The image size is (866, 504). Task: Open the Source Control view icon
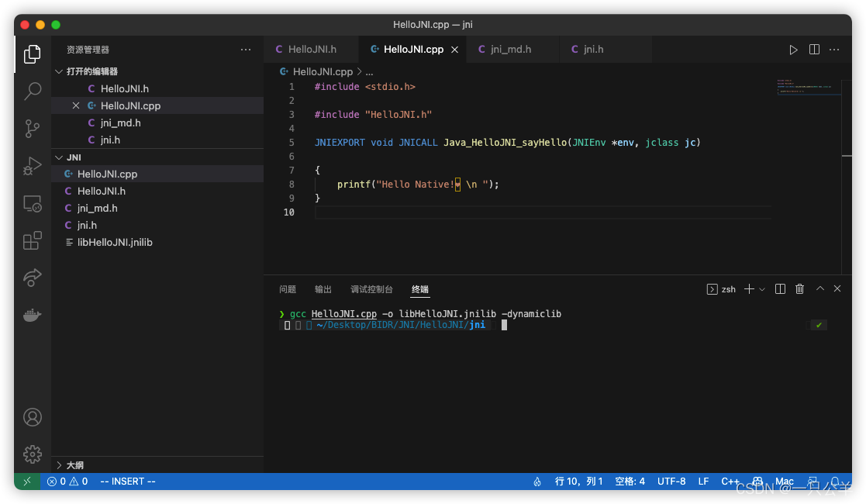(x=32, y=129)
